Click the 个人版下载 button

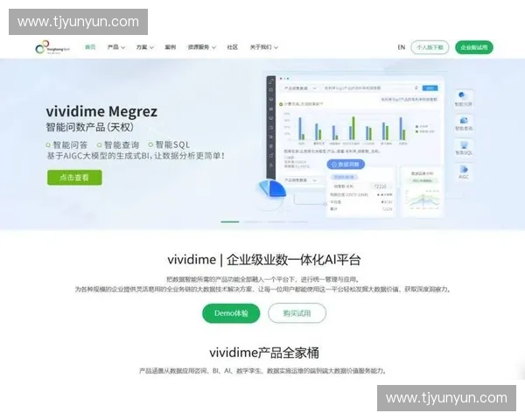(430, 47)
